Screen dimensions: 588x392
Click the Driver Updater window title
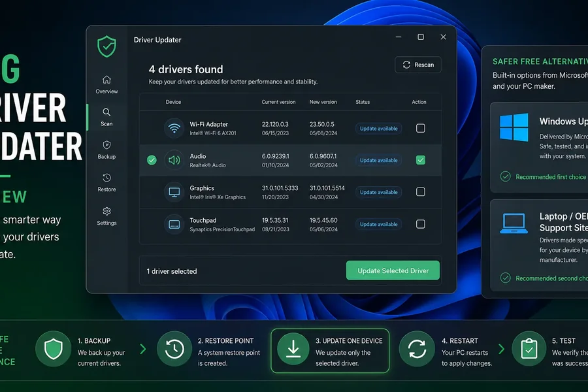(157, 40)
